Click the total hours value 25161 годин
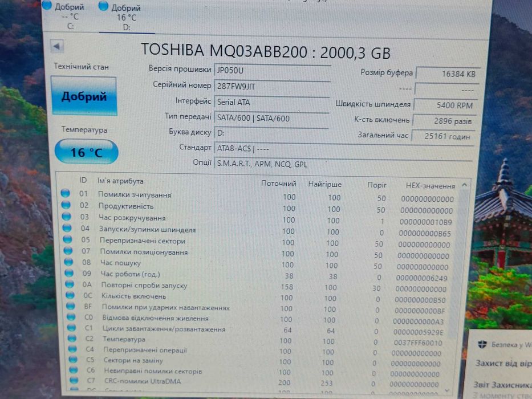This screenshot has height=399, width=532. tap(443, 136)
